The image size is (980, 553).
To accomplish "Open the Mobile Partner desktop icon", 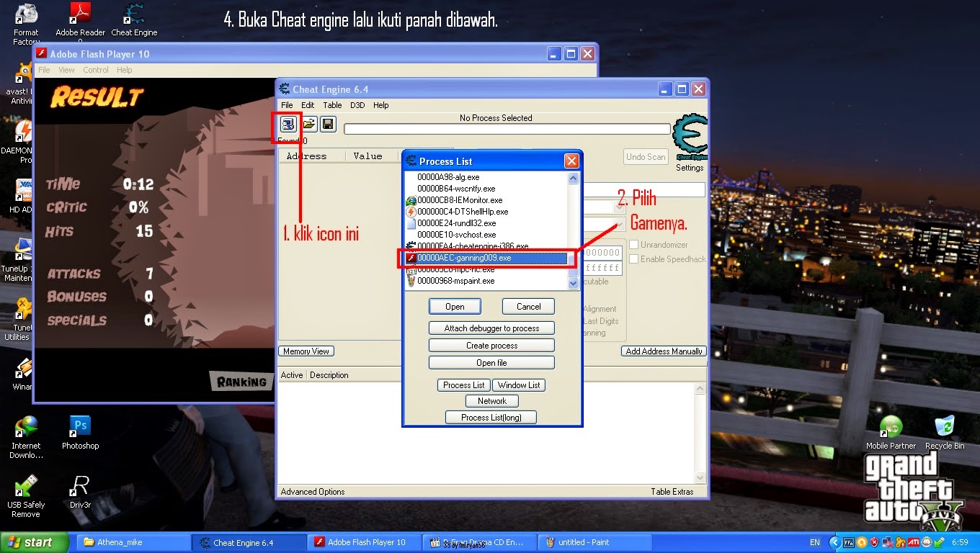I will (x=891, y=432).
